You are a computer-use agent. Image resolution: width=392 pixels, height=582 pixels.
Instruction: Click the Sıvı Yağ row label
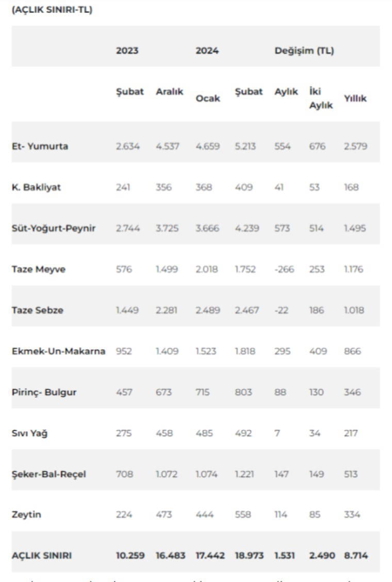coord(29,433)
